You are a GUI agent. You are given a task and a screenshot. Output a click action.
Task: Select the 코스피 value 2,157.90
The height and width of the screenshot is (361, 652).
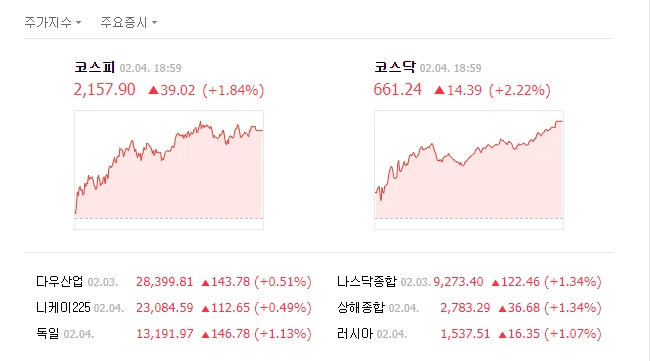click(x=105, y=90)
